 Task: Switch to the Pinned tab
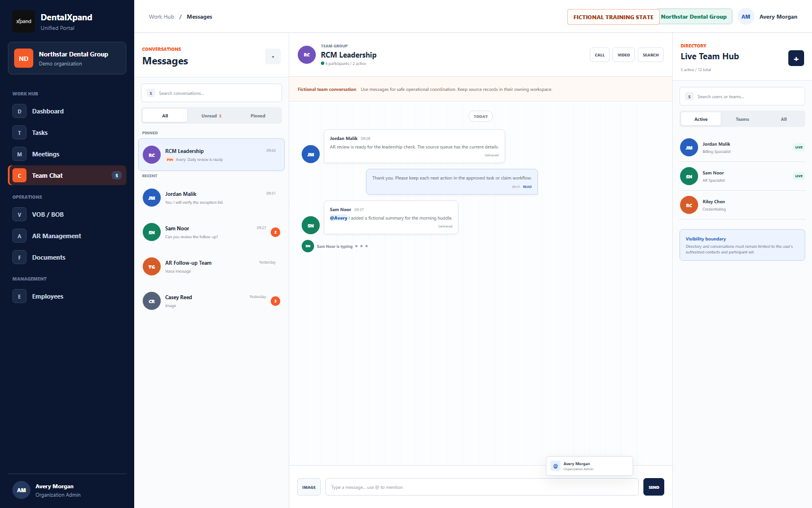258,116
